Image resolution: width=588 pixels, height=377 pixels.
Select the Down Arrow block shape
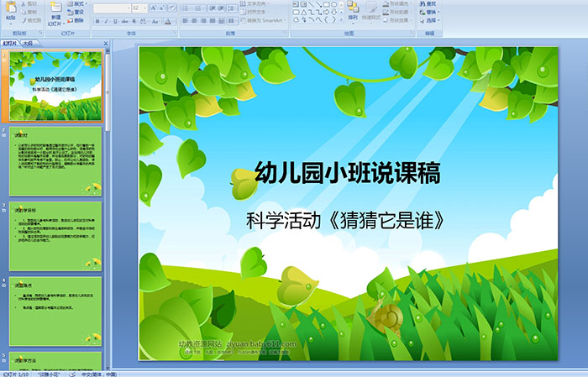tap(334, 13)
